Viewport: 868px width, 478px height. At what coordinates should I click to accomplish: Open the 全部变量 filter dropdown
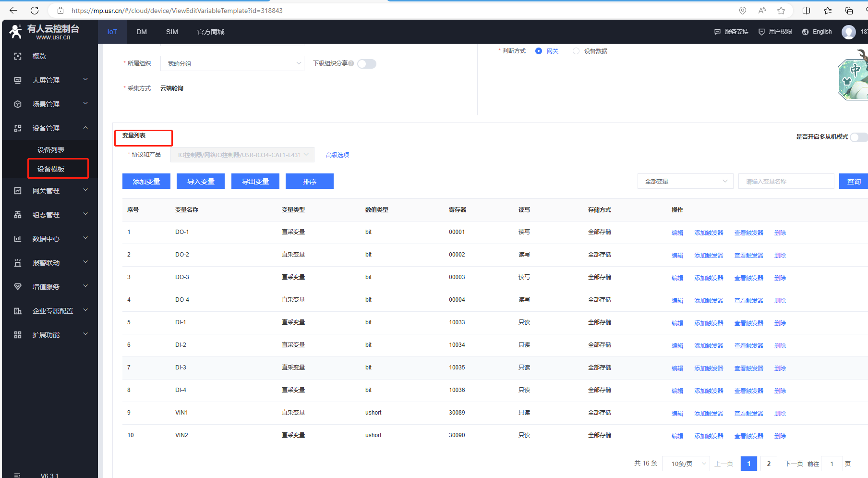pyautogui.click(x=685, y=181)
